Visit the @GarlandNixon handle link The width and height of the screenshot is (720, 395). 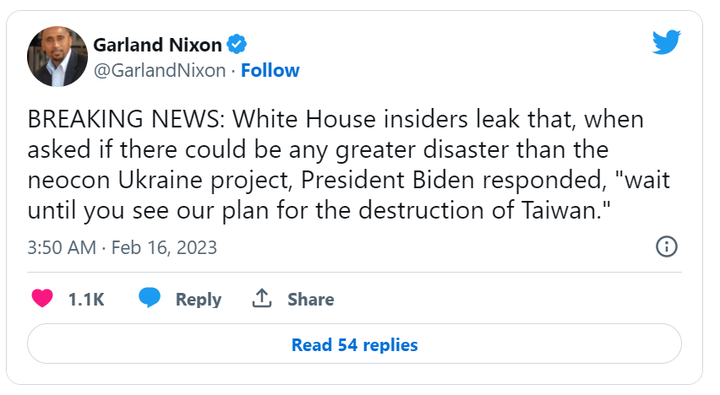[x=159, y=71]
